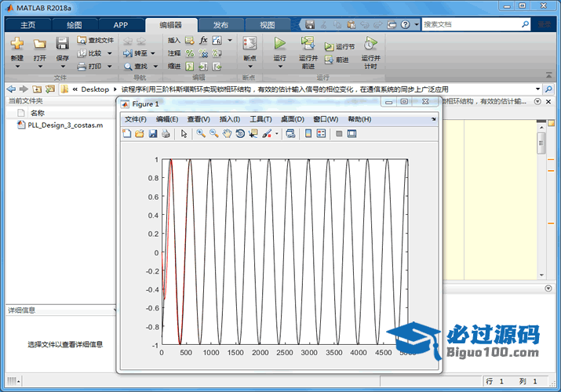The height and width of the screenshot is (392, 561).
Task: Click the comment percent icon
Action: point(190,53)
